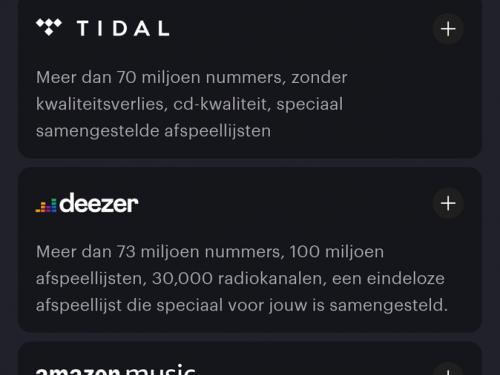Image resolution: width=500 pixels, height=375 pixels.
Task: Click 'samengestelde afspeellijsten' text in TIDAL card
Action: [153, 131]
